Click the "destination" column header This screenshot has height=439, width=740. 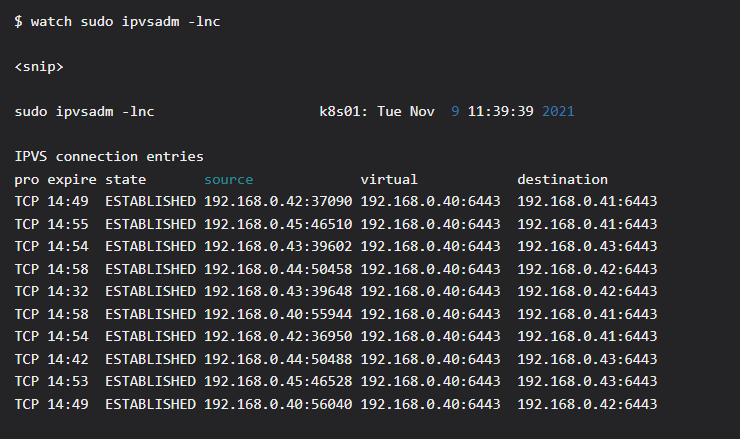(562, 179)
